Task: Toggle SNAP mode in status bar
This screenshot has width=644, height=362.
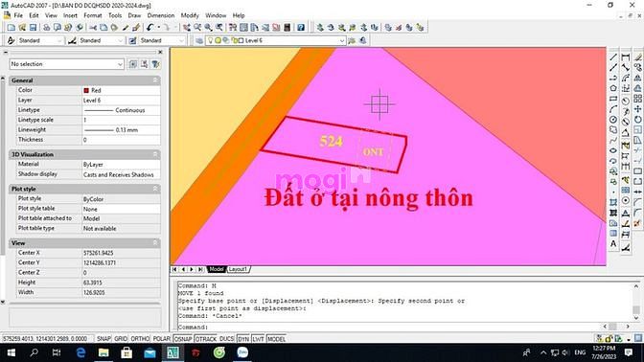Action: pos(103,339)
